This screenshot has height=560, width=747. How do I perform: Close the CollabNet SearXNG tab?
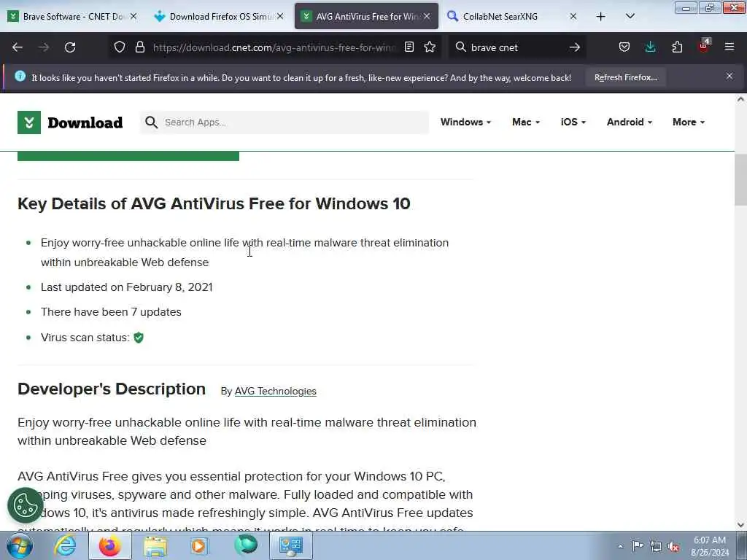click(573, 16)
